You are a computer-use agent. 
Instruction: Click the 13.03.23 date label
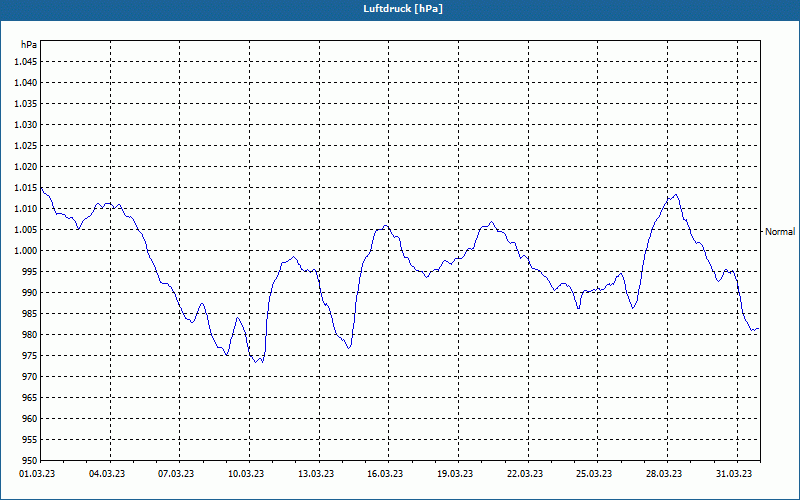pyautogui.click(x=316, y=473)
